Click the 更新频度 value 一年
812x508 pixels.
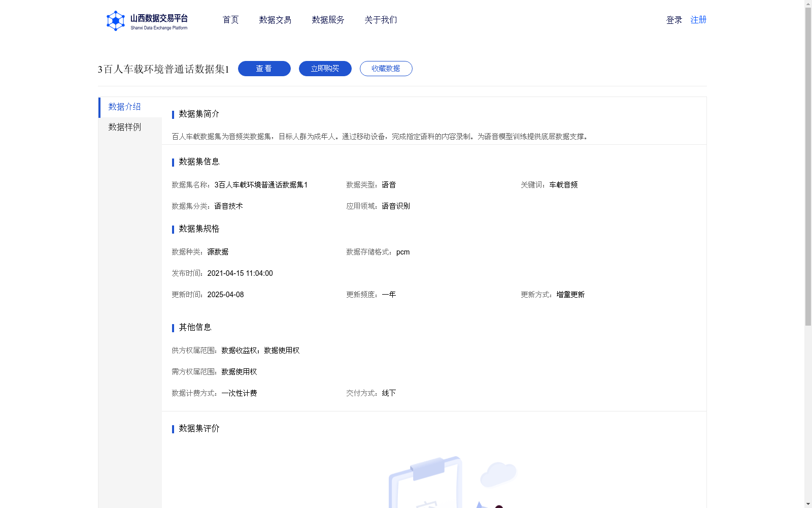pyautogui.click(x=389, y=295)
